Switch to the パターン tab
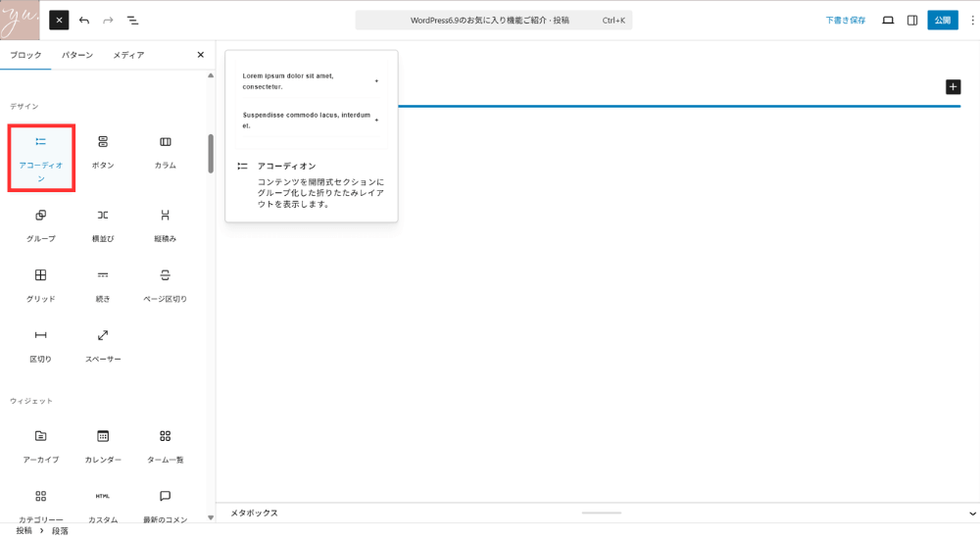 77,55
